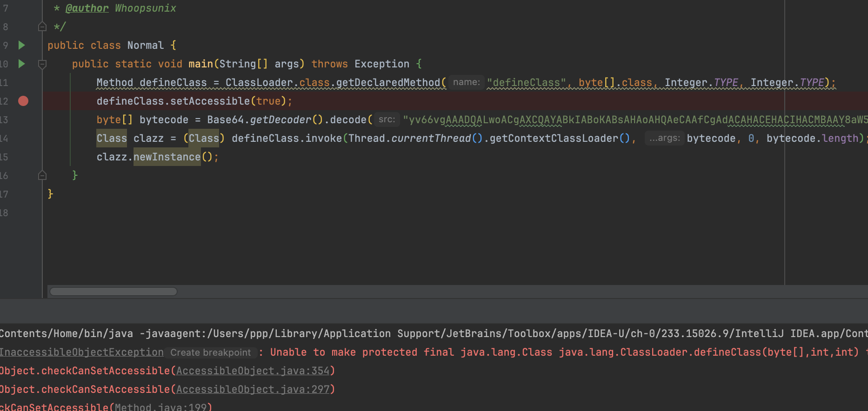The width and height of the screenshot is (868, 411).
Task: Click the main method closing fold marker
Action: (42, 175)
